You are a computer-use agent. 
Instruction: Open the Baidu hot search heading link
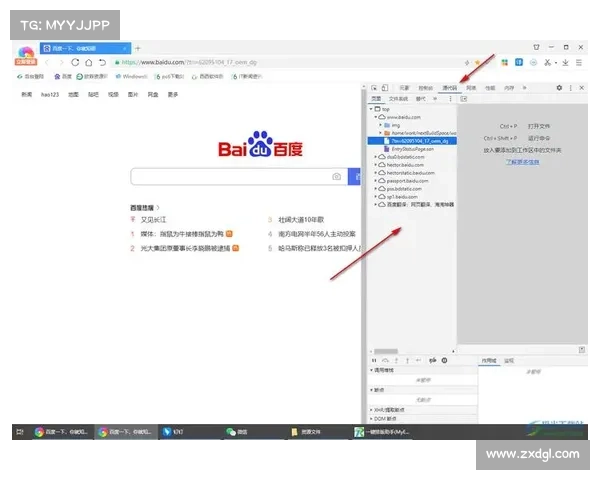coord(145,208)
